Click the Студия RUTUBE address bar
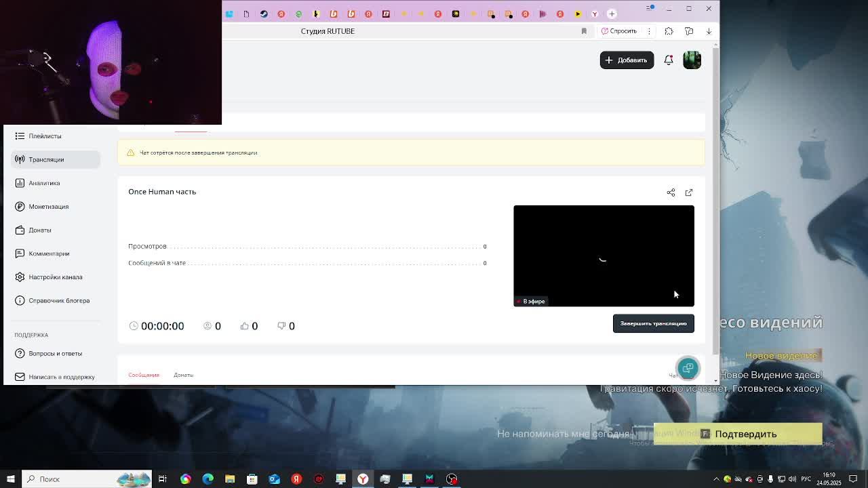Viewport: 868px width, 488px height. pyautogui.click(x=328, y=31)
